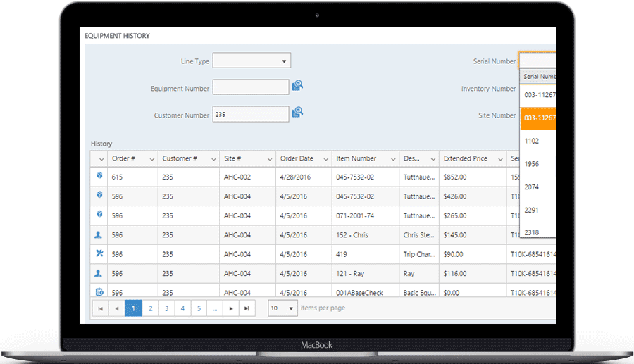Open the first icon column header menu
This screenshot has height=364, width=634.
pyautogui.click(x=101, y=159)
